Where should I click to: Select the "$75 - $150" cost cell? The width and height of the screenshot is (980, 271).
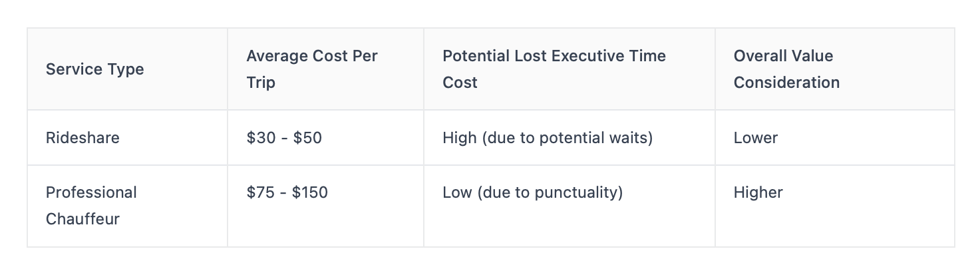[287, 192]
